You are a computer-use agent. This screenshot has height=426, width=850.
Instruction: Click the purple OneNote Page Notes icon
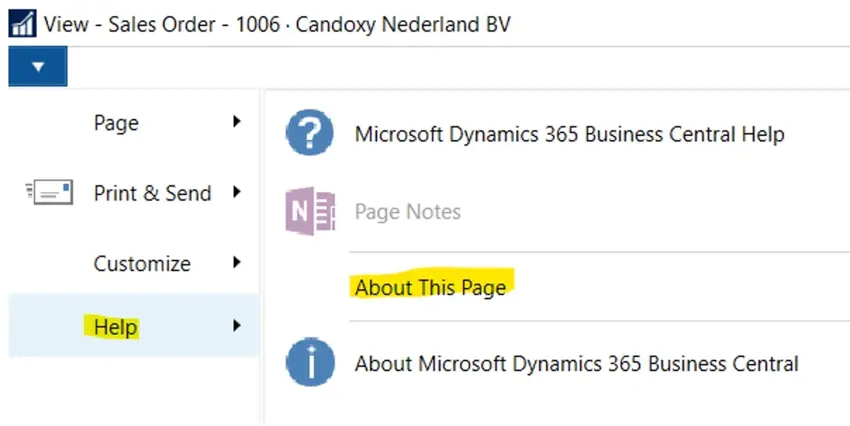pyautogui.click(x=309, y=211)
